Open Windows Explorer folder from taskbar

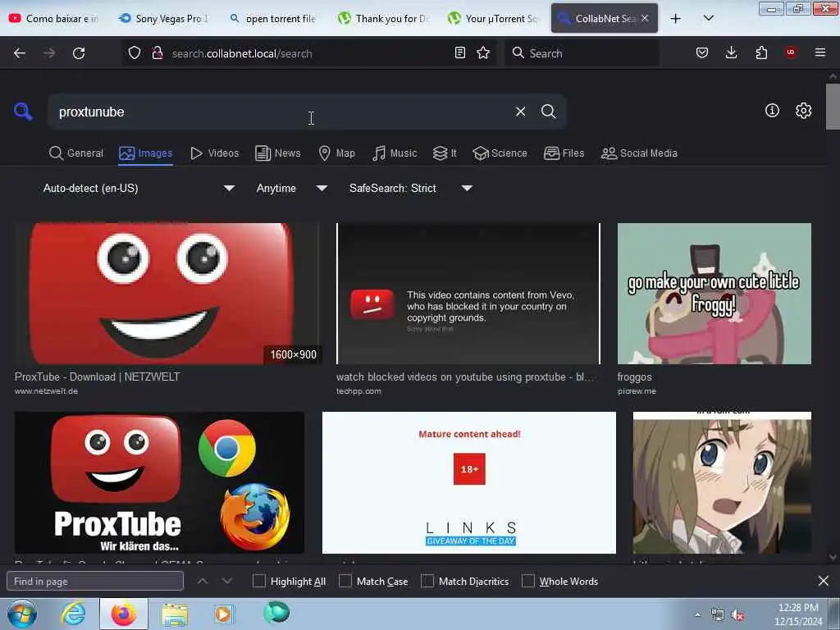point(175,614)
